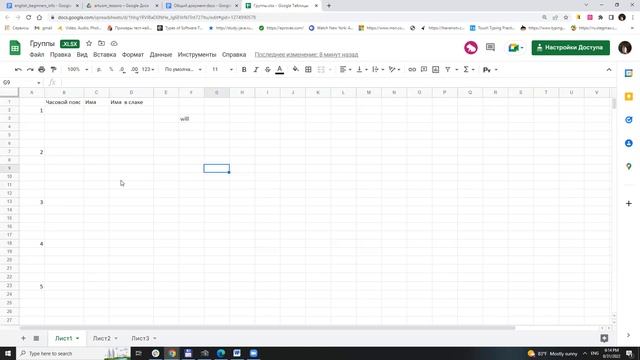Open text wrapping dropdown
Viewport: 640px width, 360px height.
click(x=378, y=70)
